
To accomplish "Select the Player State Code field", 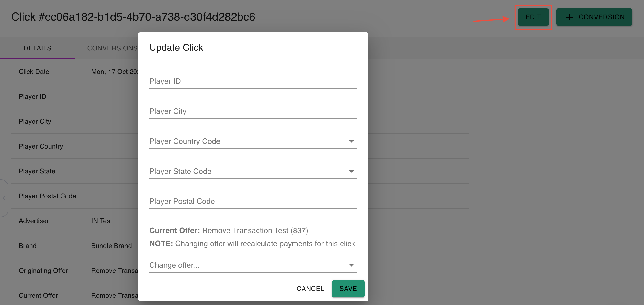I will pyautogui.click(x=247, y=172).
